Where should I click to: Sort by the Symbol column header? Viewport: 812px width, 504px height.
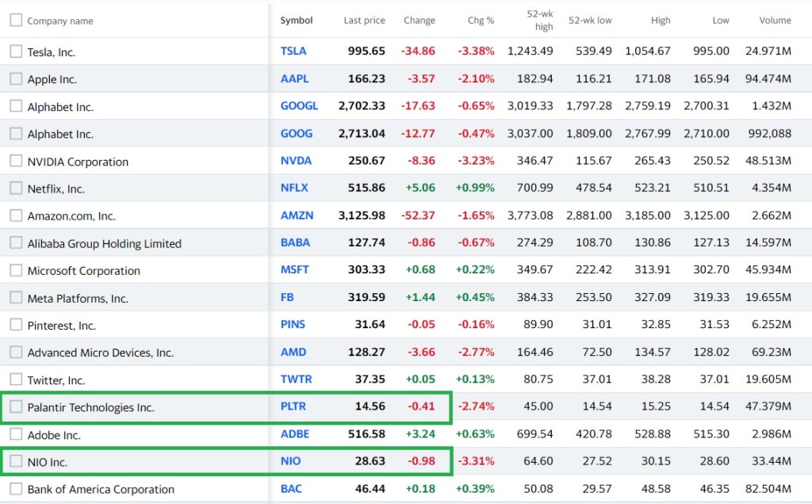pyautogui.click(x=297, y=21)
